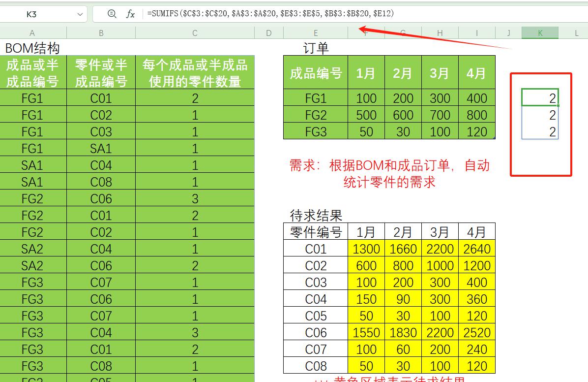Select quantity 3 in FG3 C04 row
588x382 pixels.
[x=195, y=332]
